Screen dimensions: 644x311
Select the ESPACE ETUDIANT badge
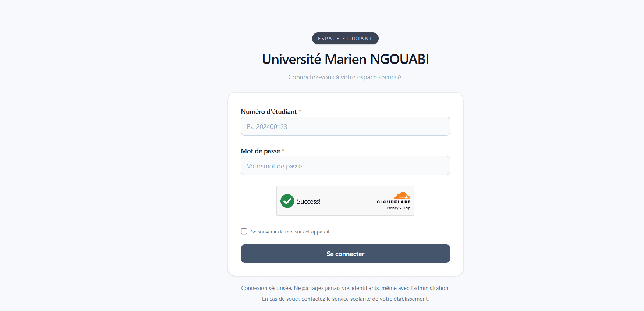tap(345, 38)
